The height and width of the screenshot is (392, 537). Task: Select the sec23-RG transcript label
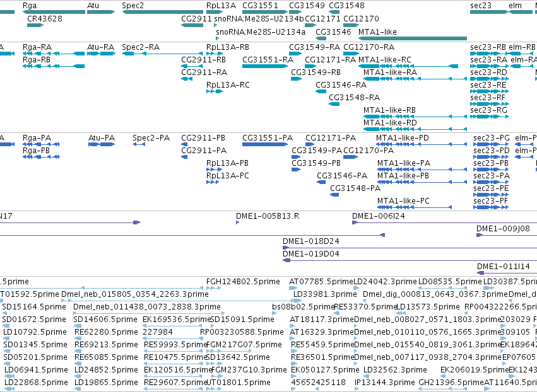tap(488, 110)
